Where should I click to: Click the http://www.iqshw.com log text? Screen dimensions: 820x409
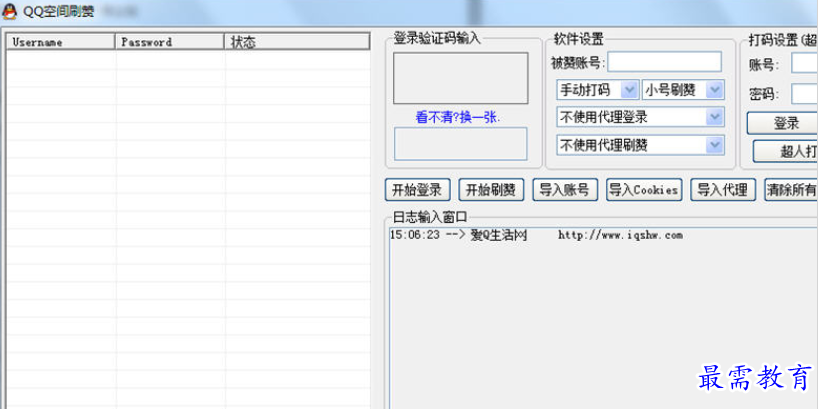pos(620,235)
